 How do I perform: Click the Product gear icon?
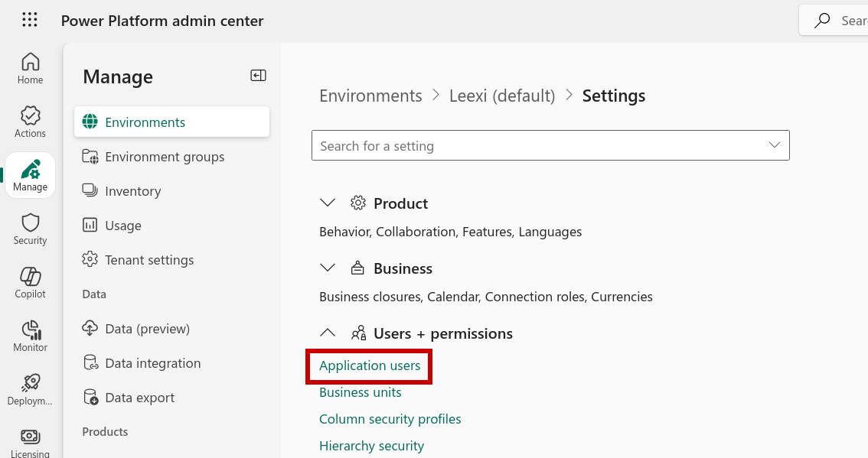[358, 203]
